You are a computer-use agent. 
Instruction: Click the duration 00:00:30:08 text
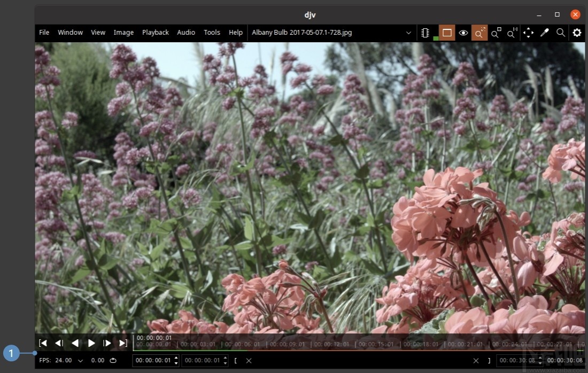pos(565,360)
